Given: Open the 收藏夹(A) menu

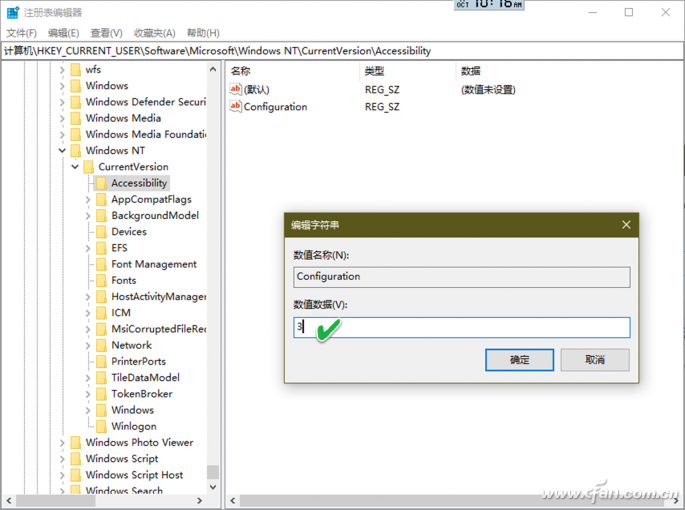Looking at the screenshot, I should tap(154, 33).
